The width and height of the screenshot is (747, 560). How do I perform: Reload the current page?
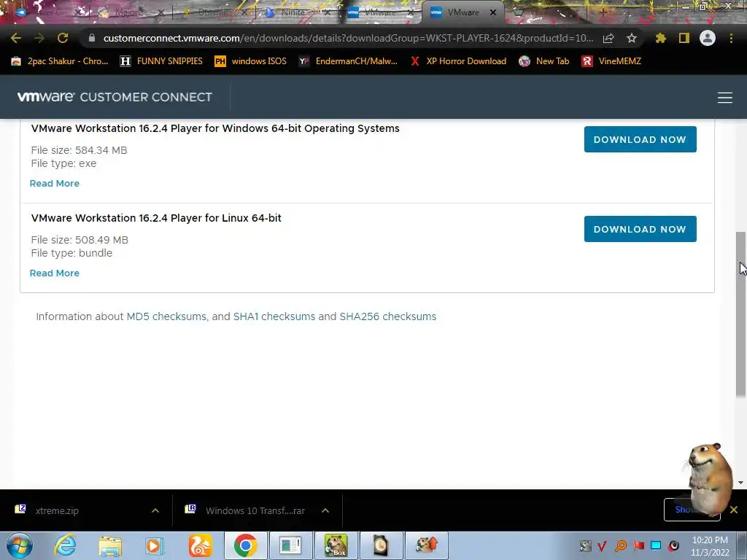click(63, 38)
